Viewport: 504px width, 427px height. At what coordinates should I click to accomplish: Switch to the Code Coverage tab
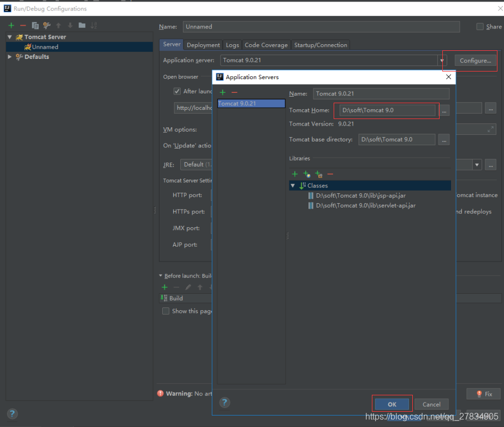(x=266, y=45)
